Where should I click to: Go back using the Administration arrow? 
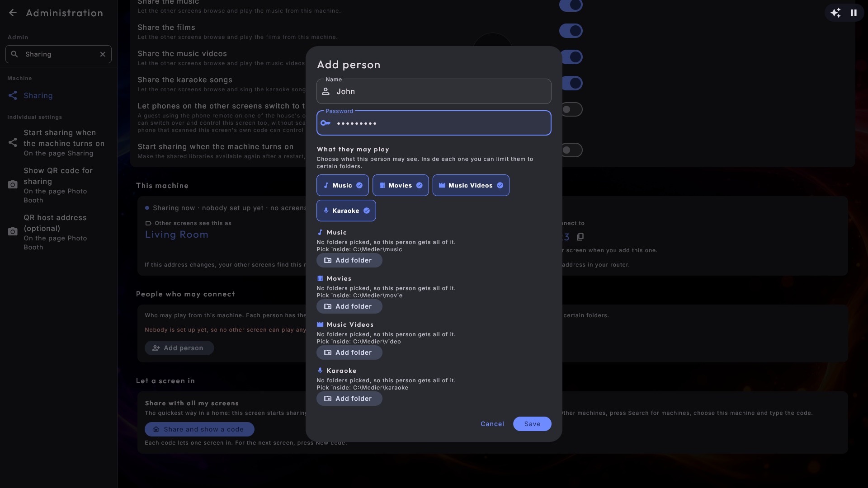[x=13, y=13]
